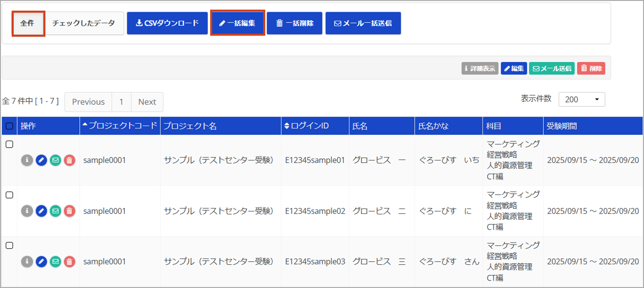Open details icon for E12345sample02 row
This screenshot has height=288, width=644.
point(27,211)
